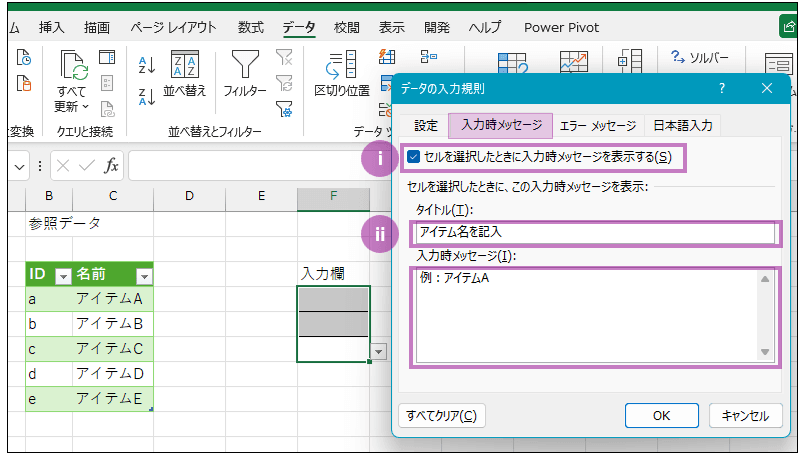Viewport: 798px width, 454px height.
Task: Select cell containing アイテムE
Action: pos(113,399)
